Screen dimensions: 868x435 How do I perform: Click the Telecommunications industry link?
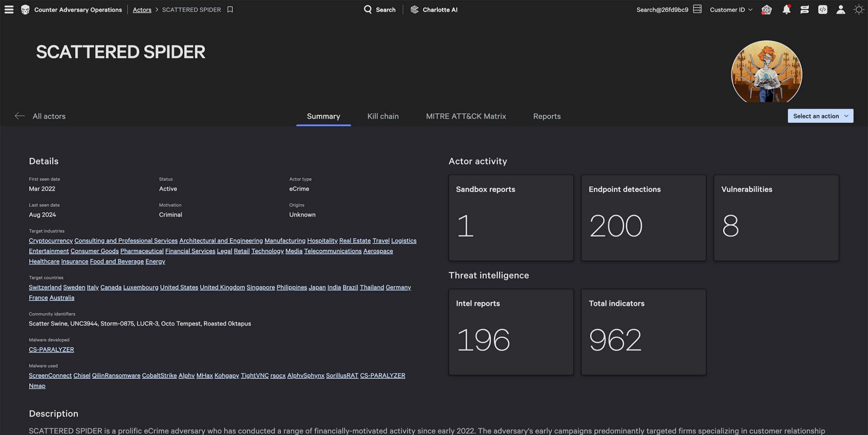pos(333,251)
